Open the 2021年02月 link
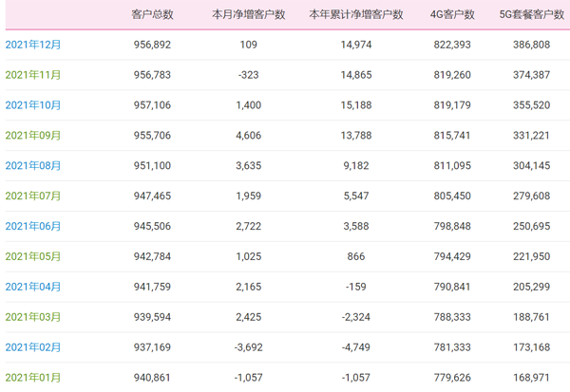 pyautogui.click(x=32, y=347)
